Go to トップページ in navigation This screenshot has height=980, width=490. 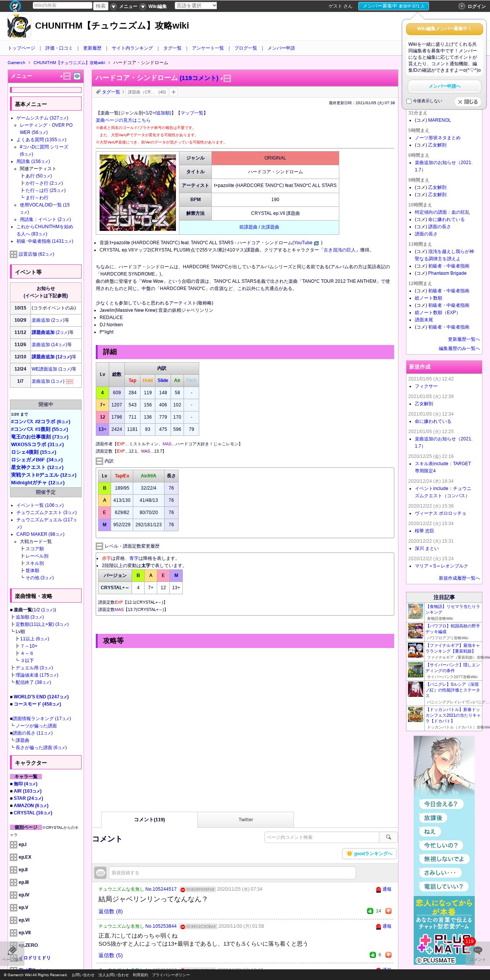(x=21, y=48)
